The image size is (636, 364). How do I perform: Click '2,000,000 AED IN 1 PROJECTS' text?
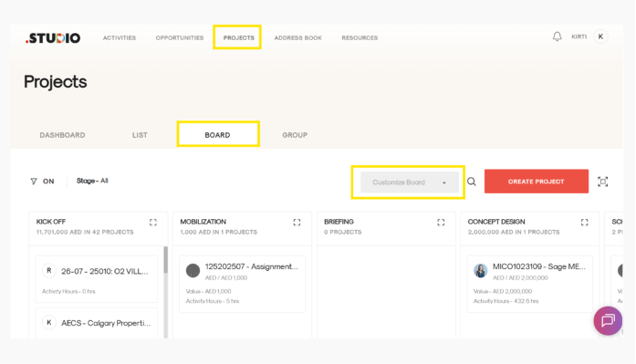pyautogui.click(x=514, y=233)
